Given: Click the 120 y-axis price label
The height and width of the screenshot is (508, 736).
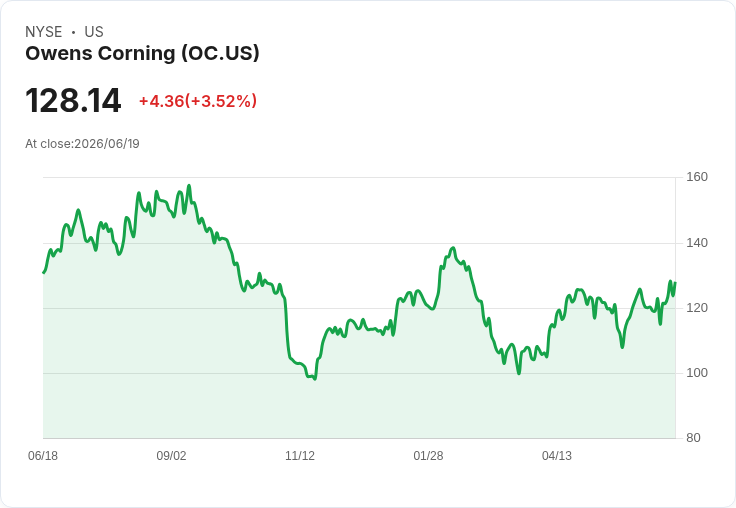Looking at the screenshot, I should pos(697,308).
